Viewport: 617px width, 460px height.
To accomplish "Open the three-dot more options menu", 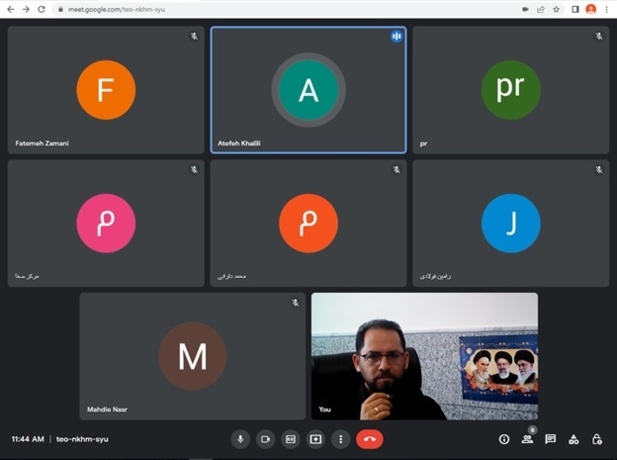I will [x=340, y=439].
